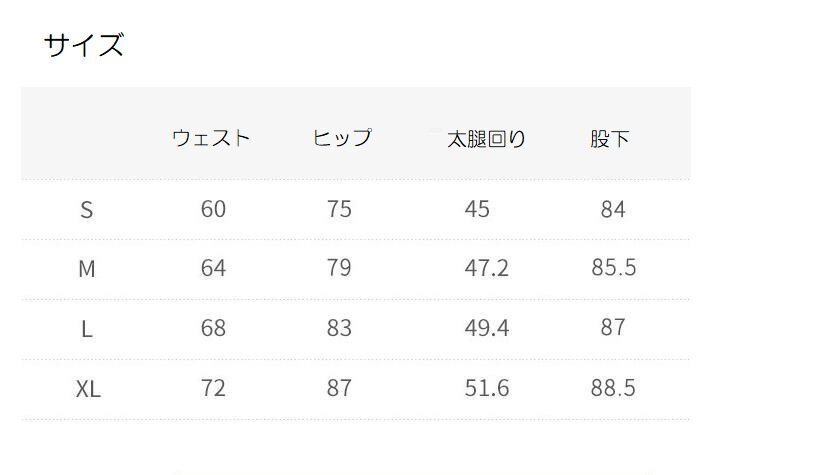Click the XL size row label

tap(88, 389)
